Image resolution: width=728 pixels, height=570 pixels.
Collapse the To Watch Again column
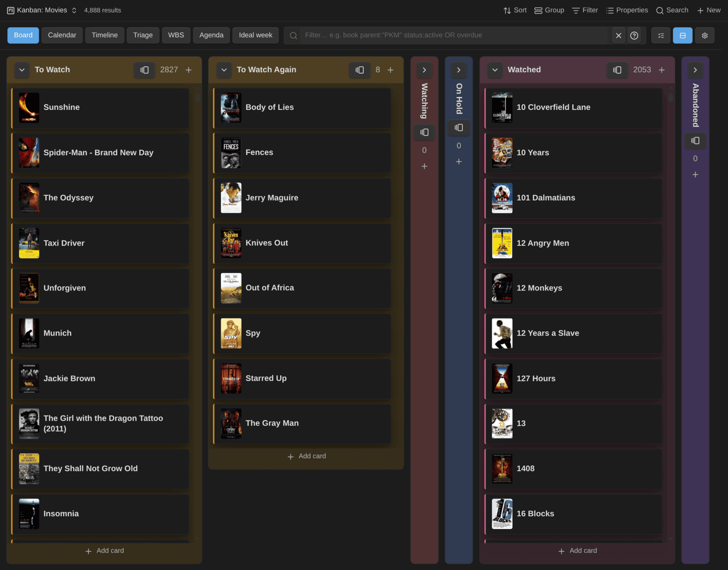pos(224,70)
